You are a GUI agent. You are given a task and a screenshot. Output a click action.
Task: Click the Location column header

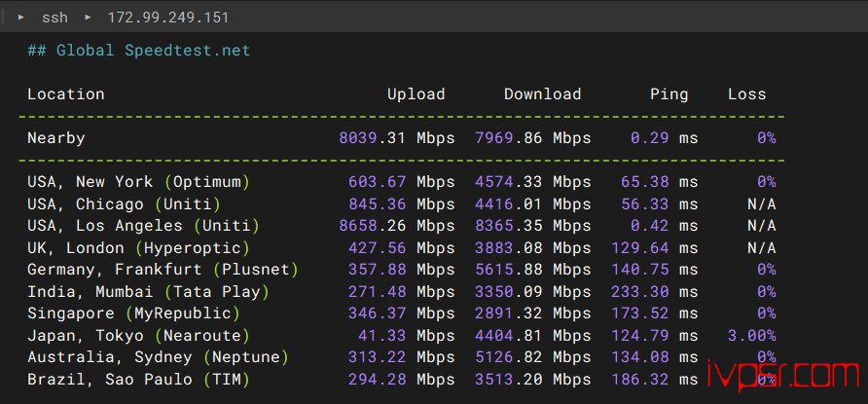point(66,94)
